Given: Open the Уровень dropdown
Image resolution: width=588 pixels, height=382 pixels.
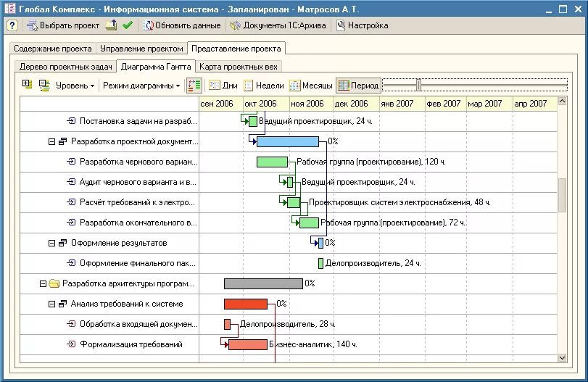Looking at the screenshot, I should [75, 86].
